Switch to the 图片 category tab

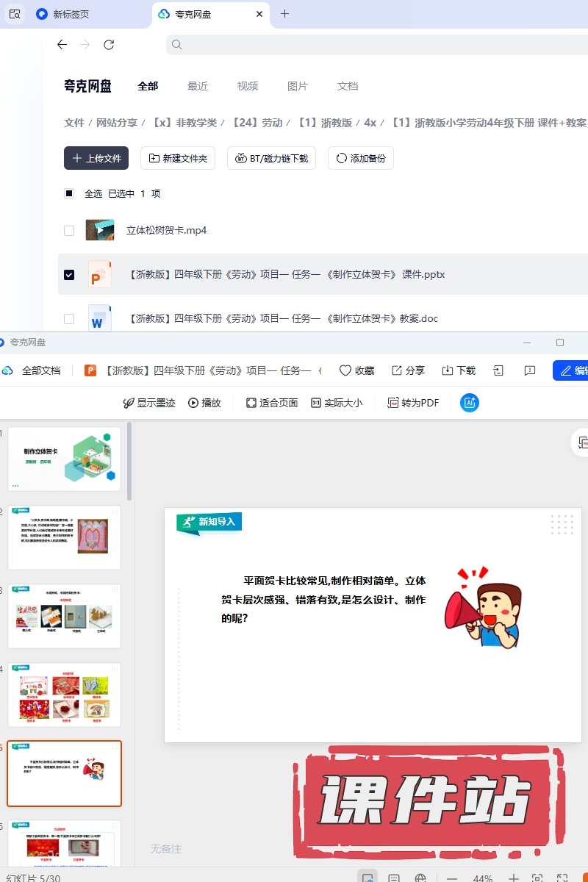tap(298, 86)
